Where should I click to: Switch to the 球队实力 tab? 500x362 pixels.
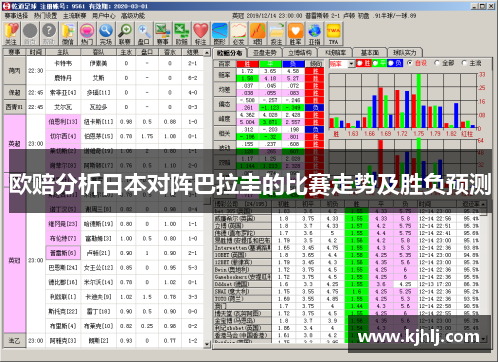[405, 53]
